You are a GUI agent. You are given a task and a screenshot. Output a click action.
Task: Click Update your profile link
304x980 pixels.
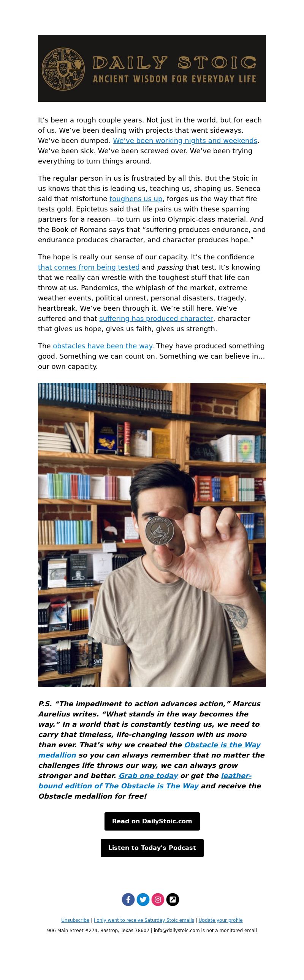pos(220,920)
